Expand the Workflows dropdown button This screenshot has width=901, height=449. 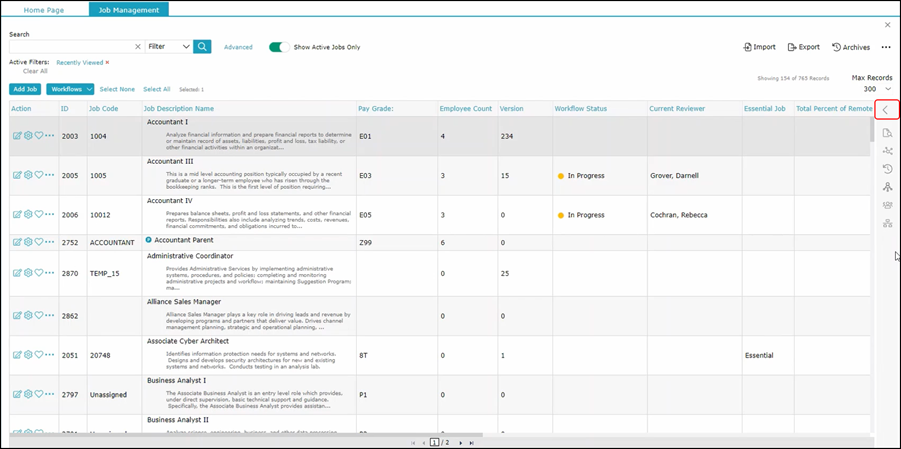point(70,89)
